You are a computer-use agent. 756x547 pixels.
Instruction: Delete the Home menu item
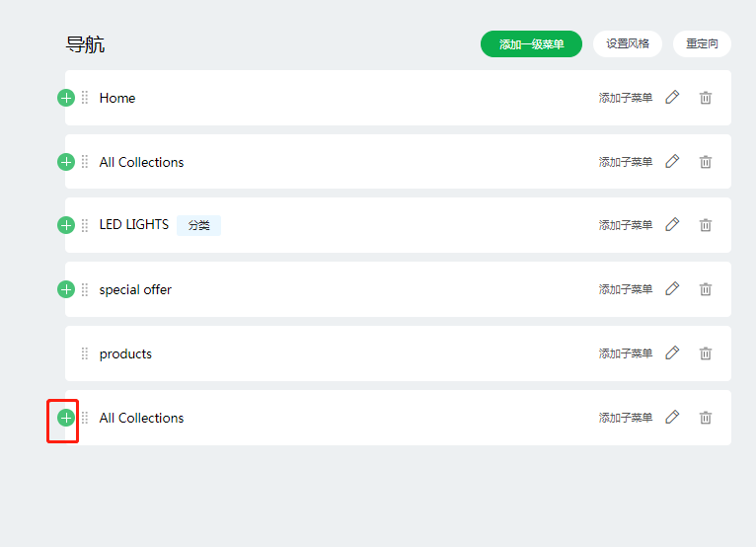click(706, 98)
